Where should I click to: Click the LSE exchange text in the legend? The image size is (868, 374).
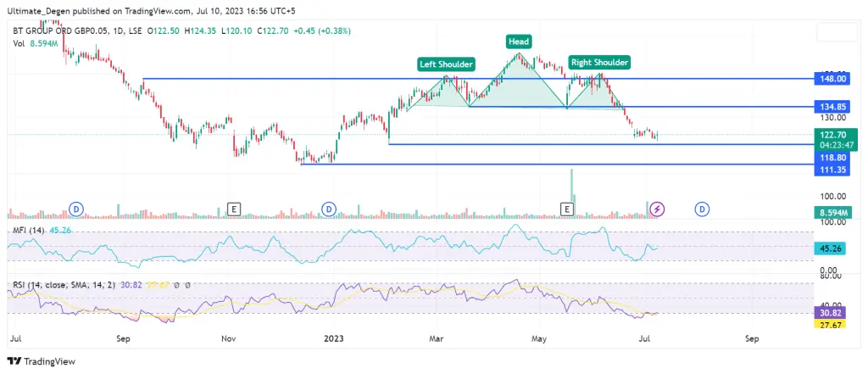[135, 31]
